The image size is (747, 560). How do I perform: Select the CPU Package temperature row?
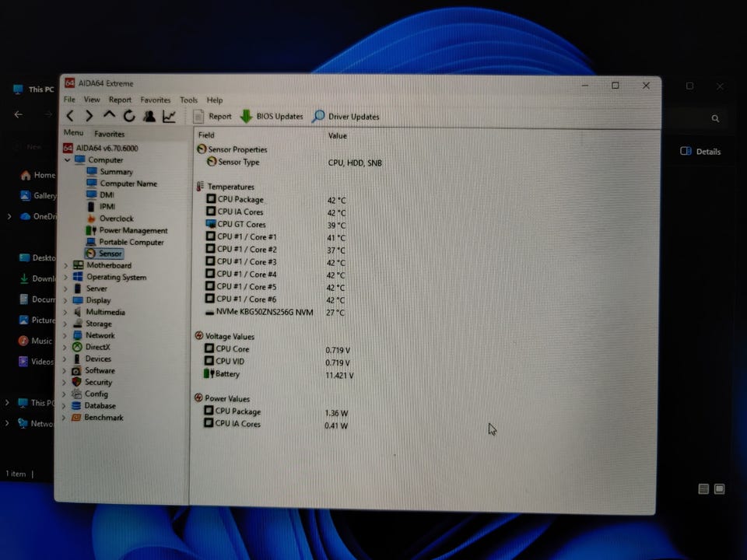tap(276, 200)
